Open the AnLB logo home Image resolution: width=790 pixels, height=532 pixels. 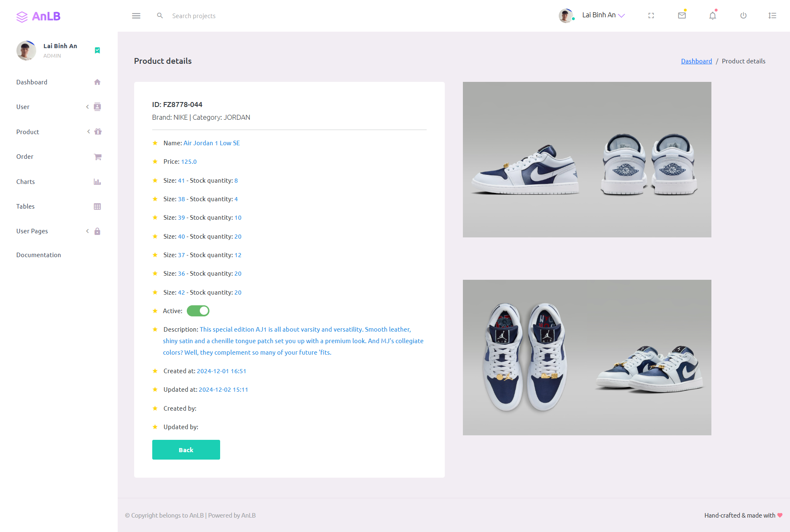38,16
